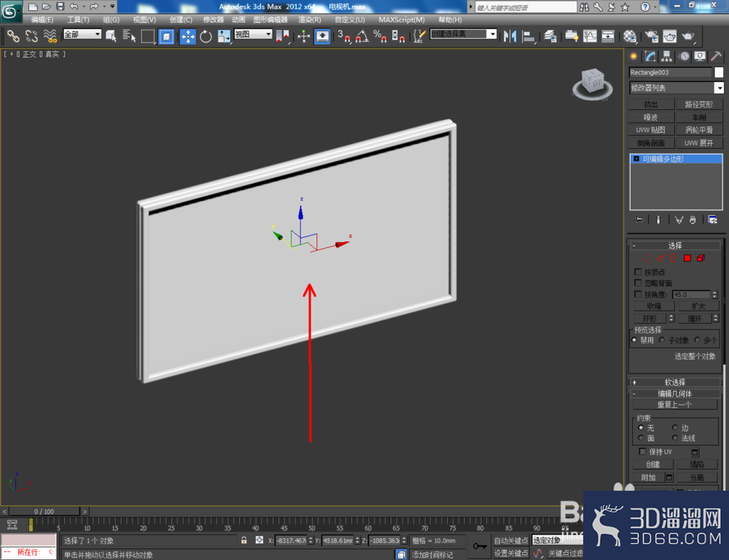
Task: Open the Create command panel tab
Action: pos(634,56)
